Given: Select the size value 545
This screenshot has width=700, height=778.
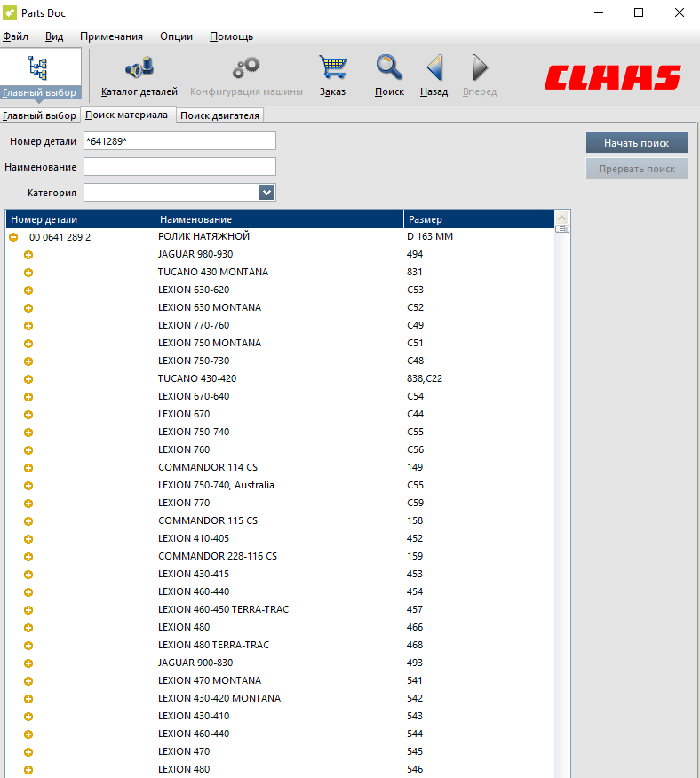Looking at the screenshot, I should (415, 751).
